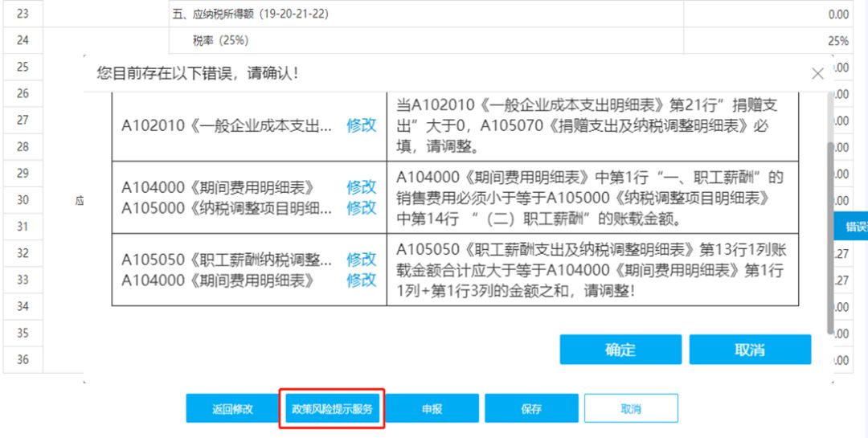This screenshot has height=438, width=868.
Task: Click 修改 for A104000 in third error row
Action: point(361,280)
